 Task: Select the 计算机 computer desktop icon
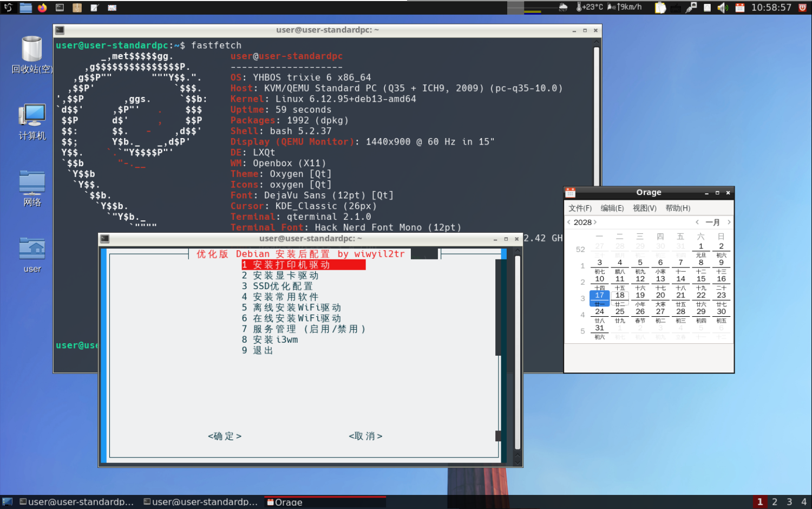[32, 122]
